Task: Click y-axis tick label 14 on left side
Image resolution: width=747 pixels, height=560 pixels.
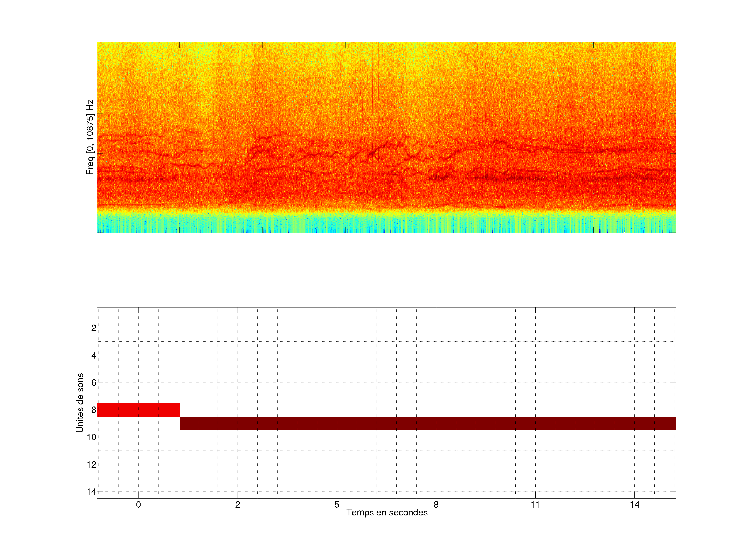Action: [92, 492]
